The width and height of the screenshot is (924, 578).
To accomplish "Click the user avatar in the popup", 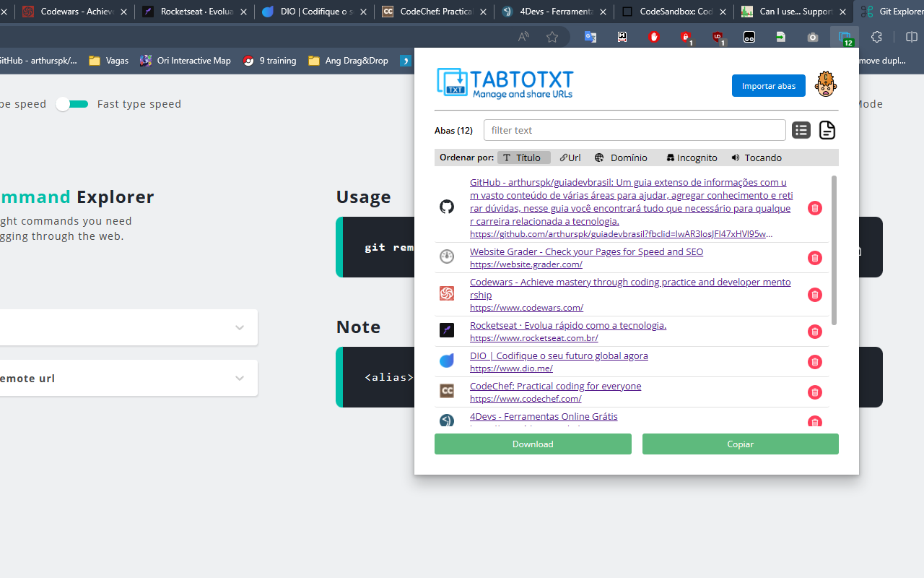I will (x=825, y=84).
